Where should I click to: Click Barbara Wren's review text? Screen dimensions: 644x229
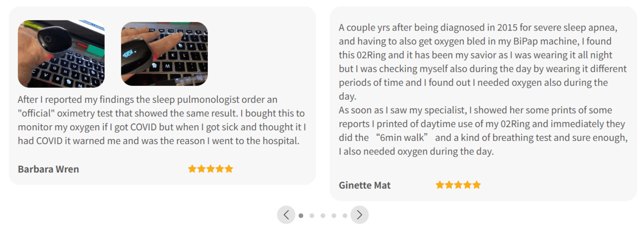(162, 120)
